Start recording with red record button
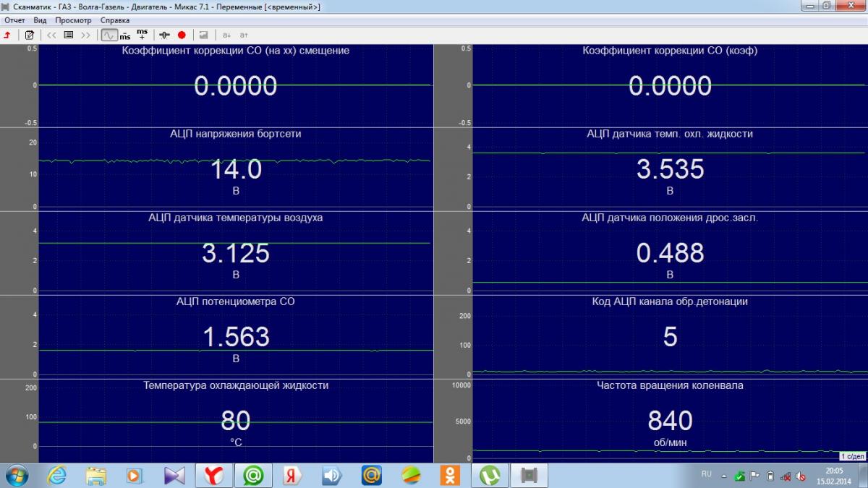The height and width of the screenshot is (488, 868). point(182,35)
